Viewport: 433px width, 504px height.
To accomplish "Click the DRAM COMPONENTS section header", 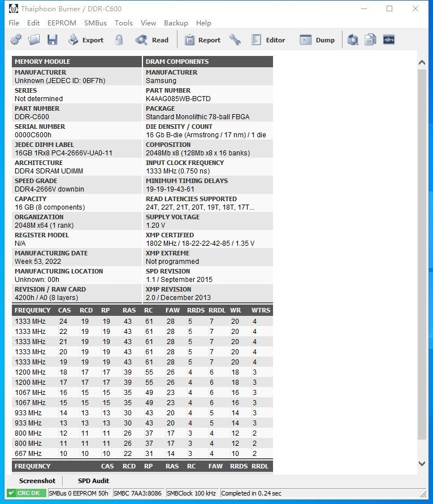I will pyautogui.click(x=208, y=62).
